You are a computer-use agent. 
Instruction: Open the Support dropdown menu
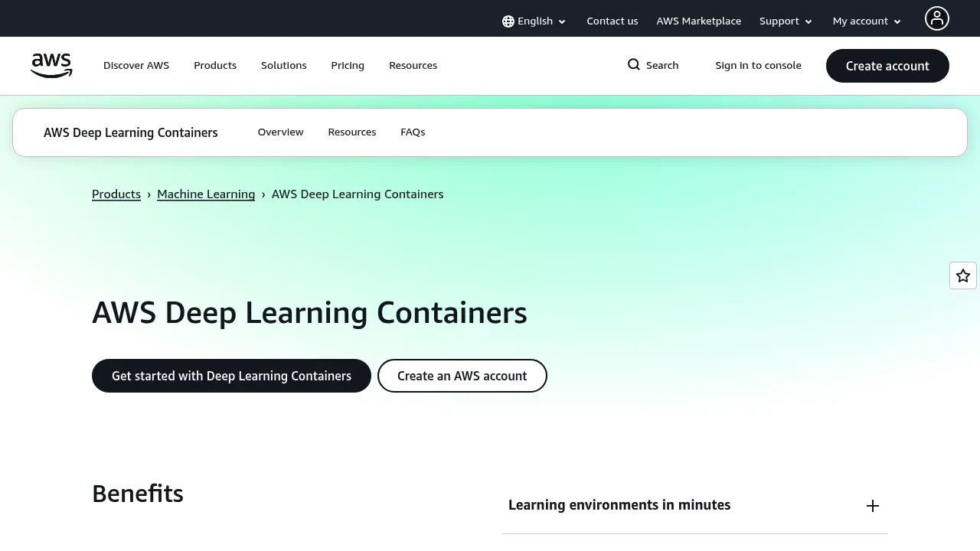[x=786, y=21]
